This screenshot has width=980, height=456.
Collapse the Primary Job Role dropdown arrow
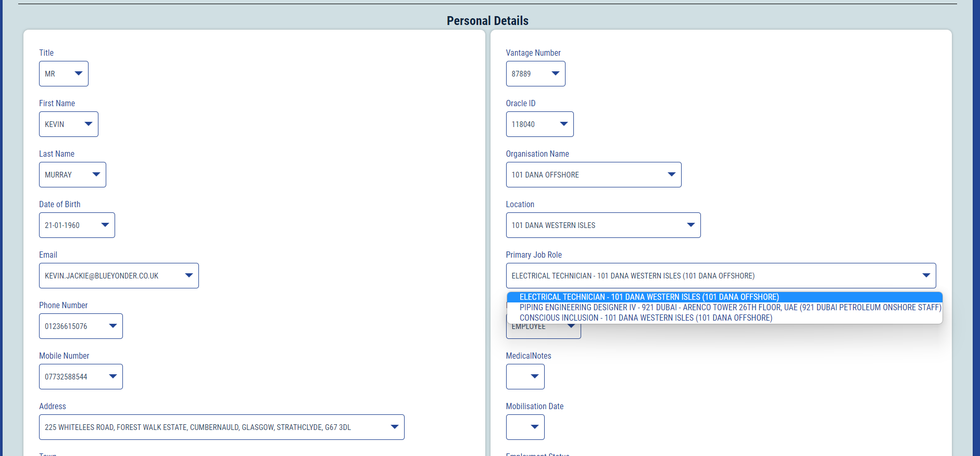pyautogui.click(x=926, y=276)
